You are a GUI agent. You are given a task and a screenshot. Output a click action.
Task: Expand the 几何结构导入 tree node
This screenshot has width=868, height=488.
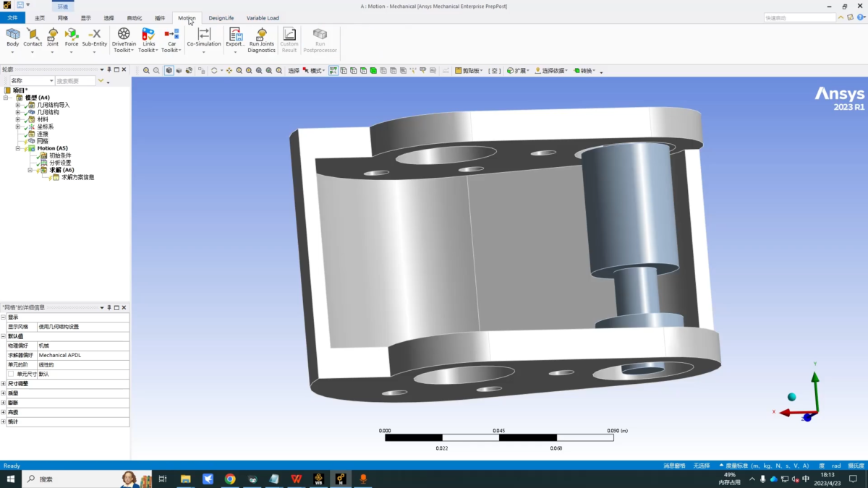18,105
